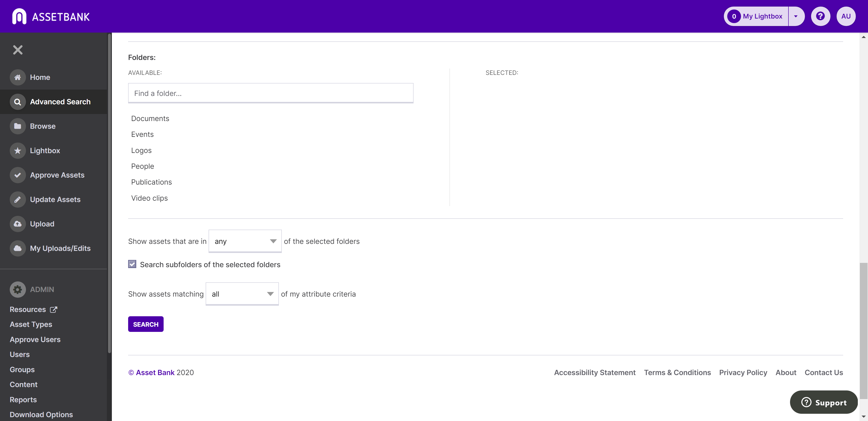Image resolution: width=868 pixels, height=421 pixels.
Task: Open Asset Types admin page
Action: tap(31, 325)
